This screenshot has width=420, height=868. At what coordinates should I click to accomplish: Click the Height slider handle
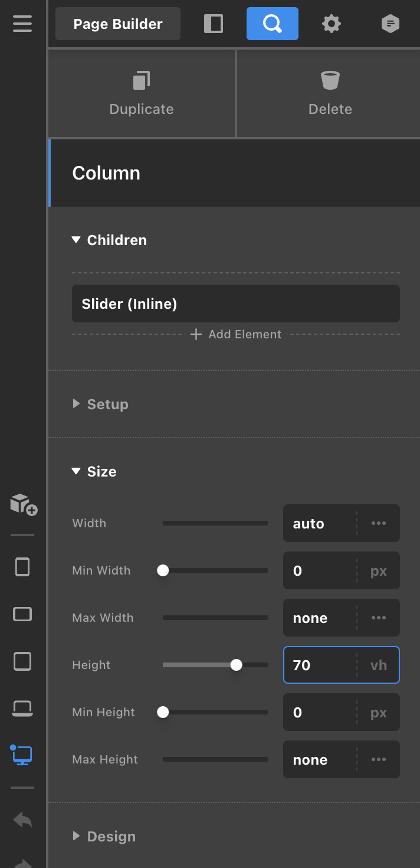236,665
